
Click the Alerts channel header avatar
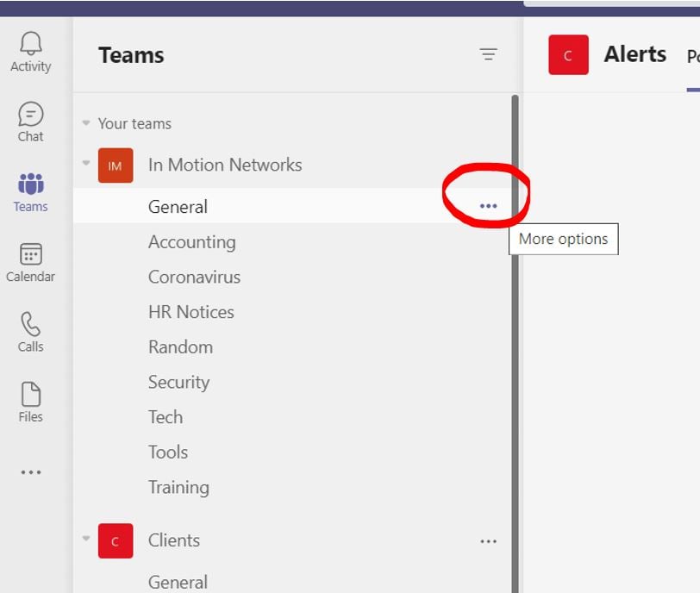click(568, 55)
